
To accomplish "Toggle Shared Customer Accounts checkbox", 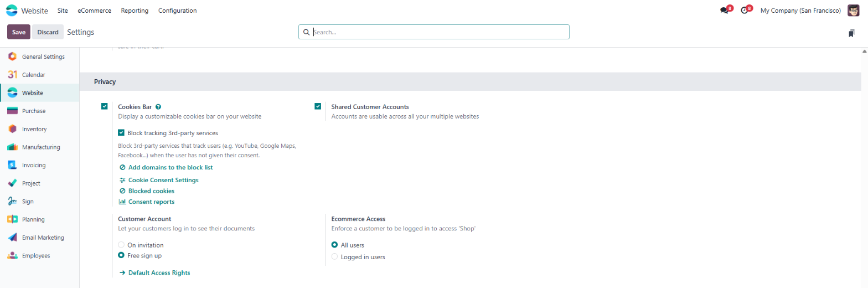I will (x=318, y=106).
